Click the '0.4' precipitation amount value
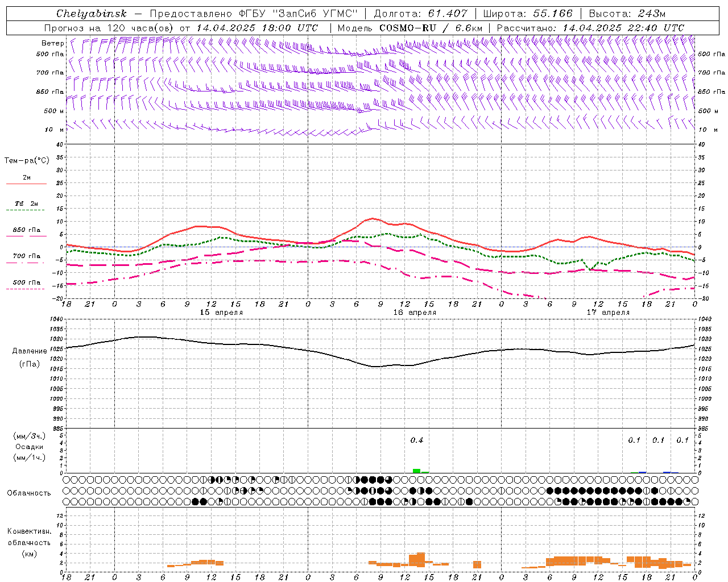728x582 pixels. click(417, 440)
